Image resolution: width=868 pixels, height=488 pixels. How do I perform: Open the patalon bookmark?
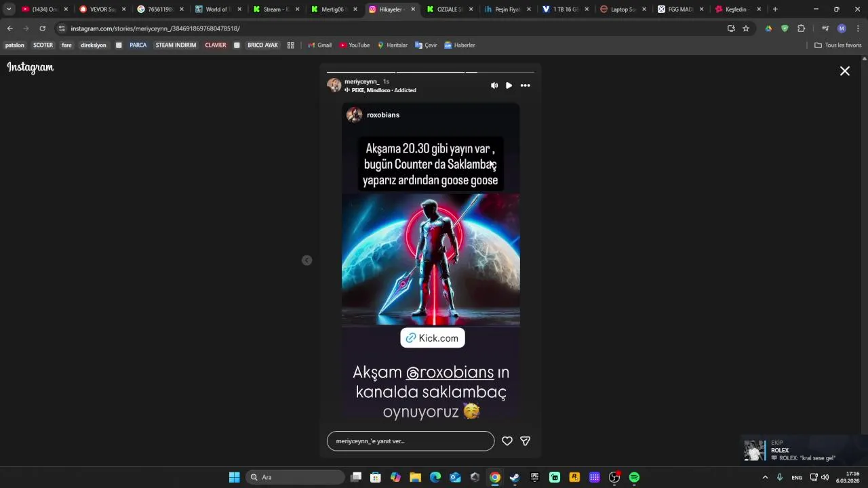[x=15, y=45]
